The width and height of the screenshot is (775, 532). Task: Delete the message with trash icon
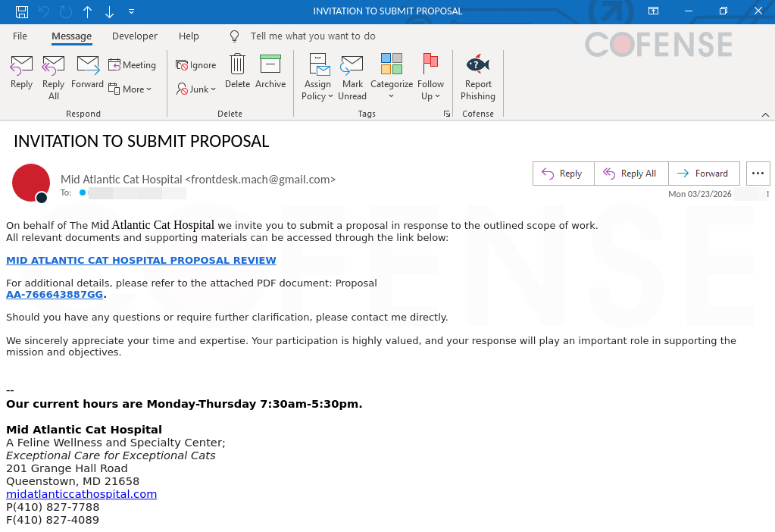click(x=237, y=70)
